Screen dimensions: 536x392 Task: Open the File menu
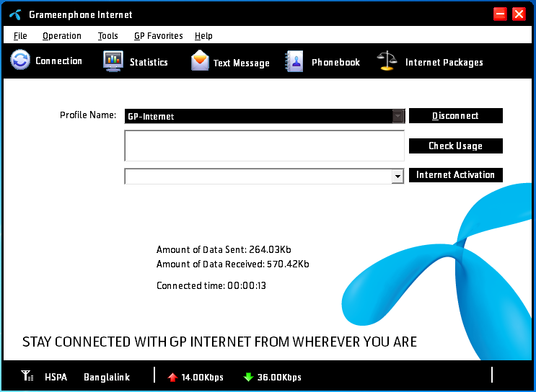(20, 36)
